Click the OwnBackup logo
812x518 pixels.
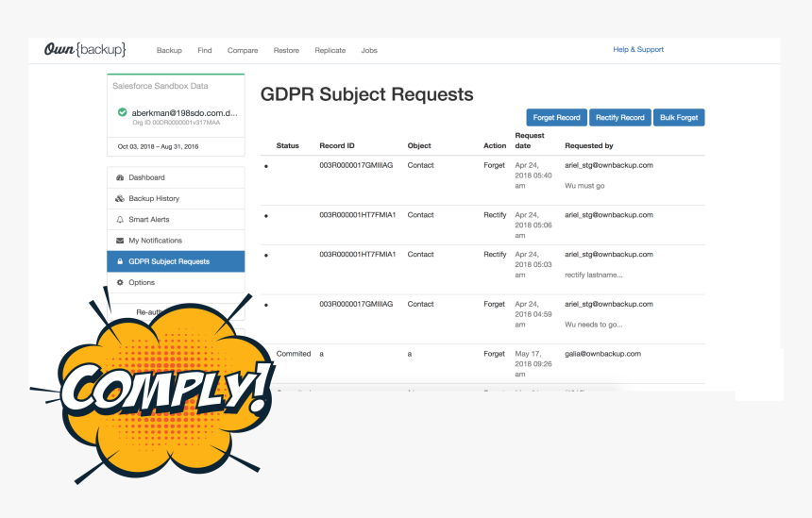(85, 50)
